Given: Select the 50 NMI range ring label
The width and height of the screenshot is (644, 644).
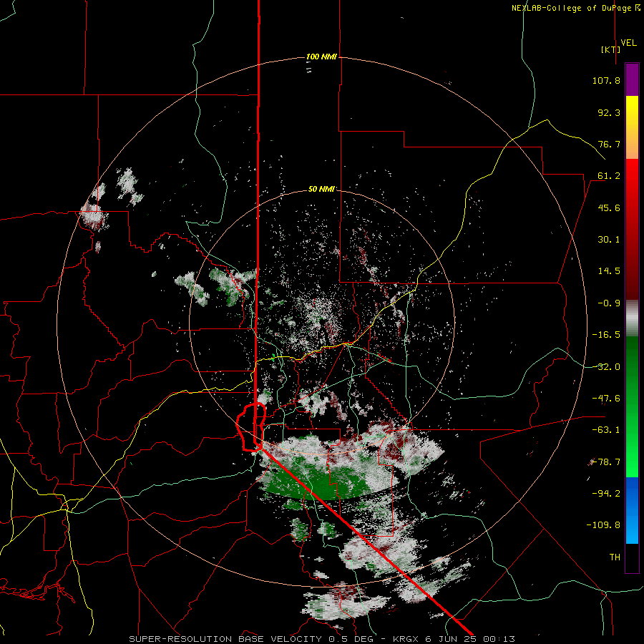Looking at the screenshot, I should coord(321,189).
